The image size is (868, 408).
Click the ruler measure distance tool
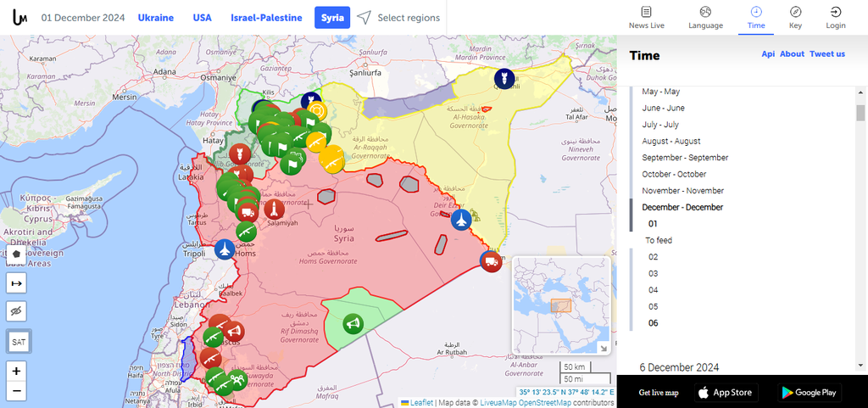(x=17, y=282)
